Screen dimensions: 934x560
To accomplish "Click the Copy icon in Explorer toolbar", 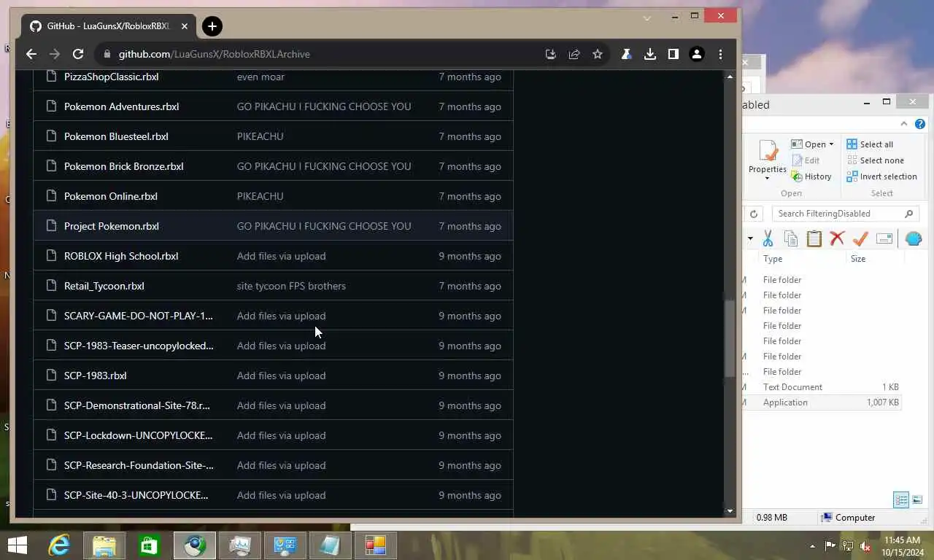I will pyautogui.click(x=791, y=238).
